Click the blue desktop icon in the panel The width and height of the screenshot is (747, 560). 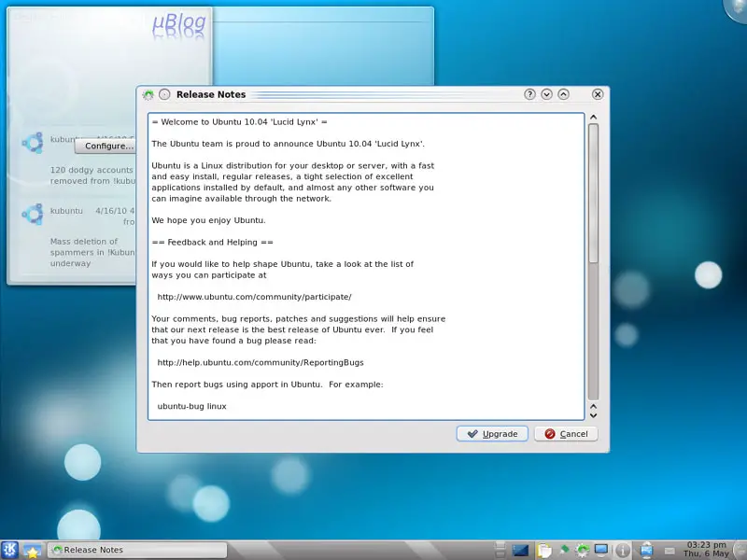pyautogui.click(x=521, y=551)
